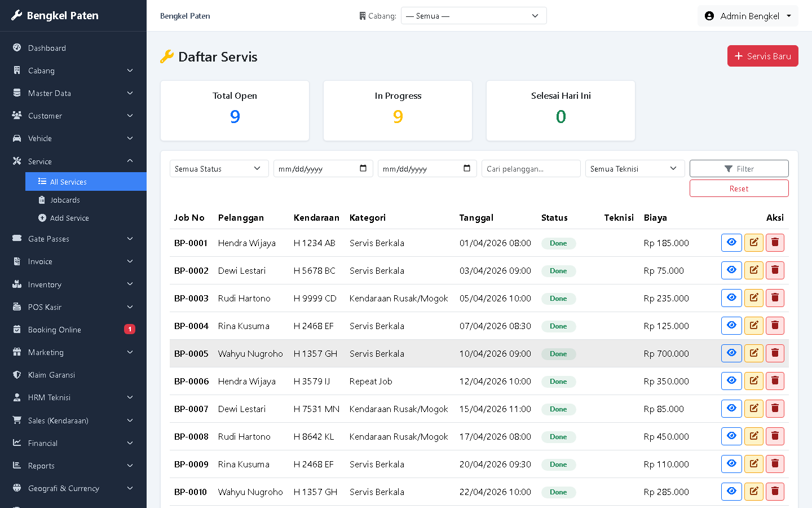Expand the Gate Passes sidebar menu
The height and width of the screenshot is (508, 812).
point(73,239)
